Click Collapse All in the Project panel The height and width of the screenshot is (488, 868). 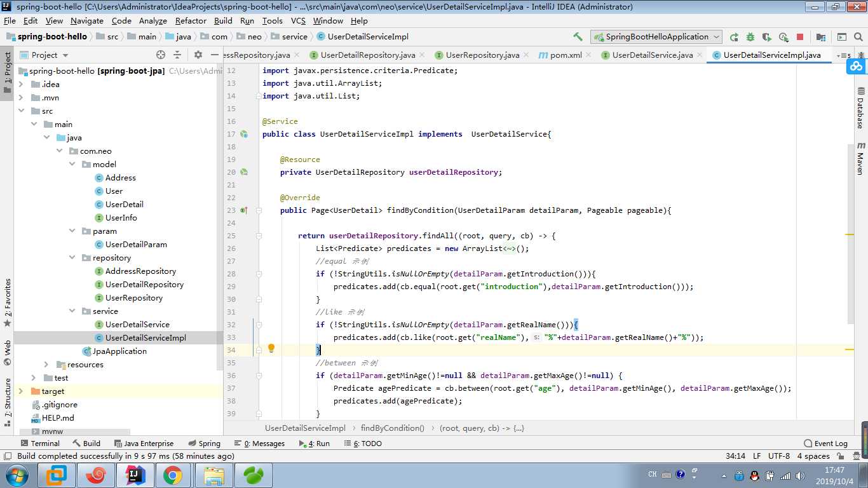point(177,55)
